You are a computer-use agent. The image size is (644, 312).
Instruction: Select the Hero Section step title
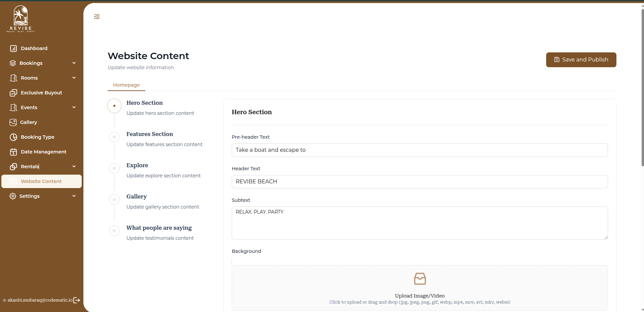(145, 103)
